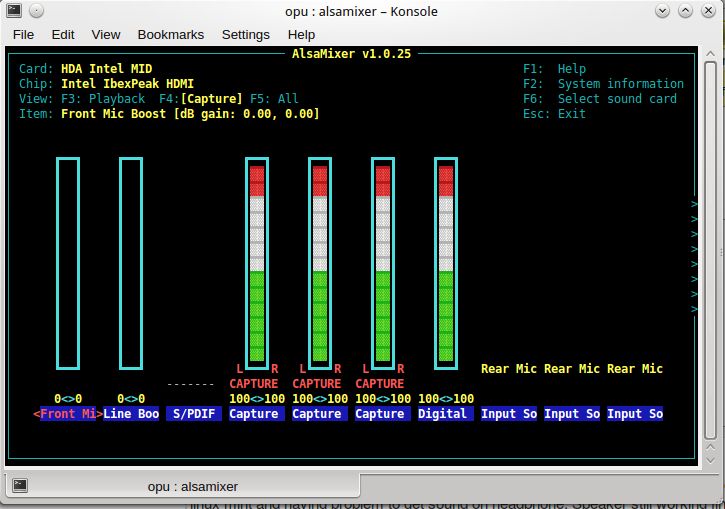Click the third Capture volume bar
The width and height of the screenshot is (725, 509).
[x=382, y=263]
